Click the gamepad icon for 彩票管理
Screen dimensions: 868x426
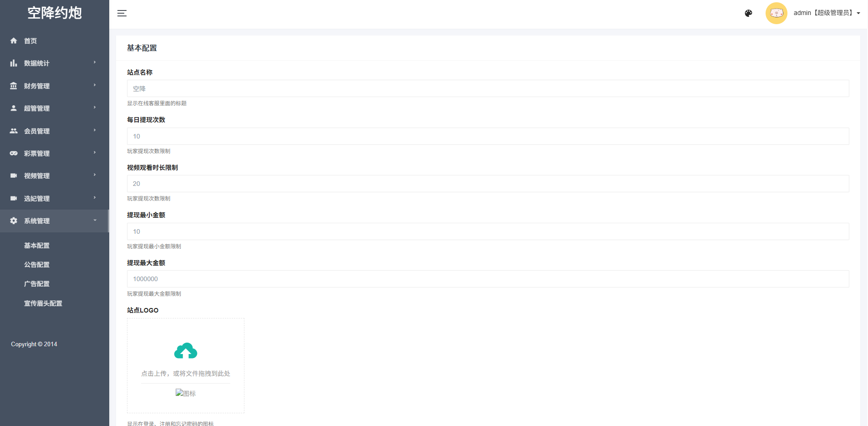point(14,153)
